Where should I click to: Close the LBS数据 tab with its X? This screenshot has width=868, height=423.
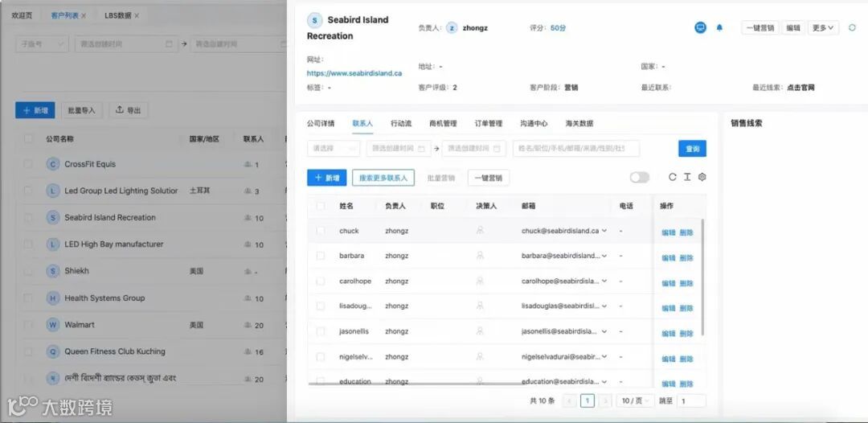click(x=137, y=15)
